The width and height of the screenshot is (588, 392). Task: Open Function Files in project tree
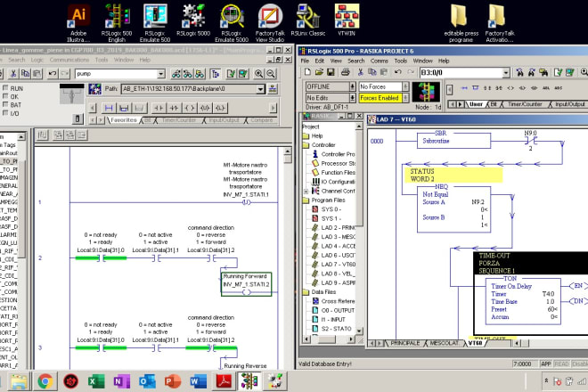[333, 173]
